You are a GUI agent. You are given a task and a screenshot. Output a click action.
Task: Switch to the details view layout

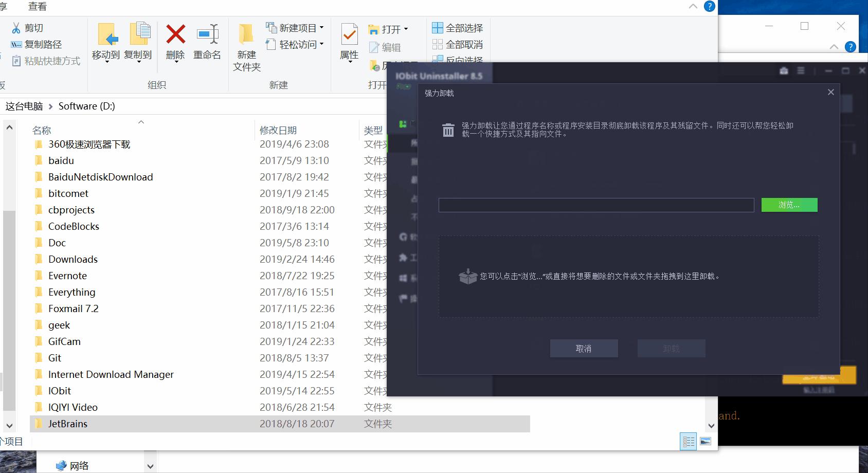tap(689, 441)
